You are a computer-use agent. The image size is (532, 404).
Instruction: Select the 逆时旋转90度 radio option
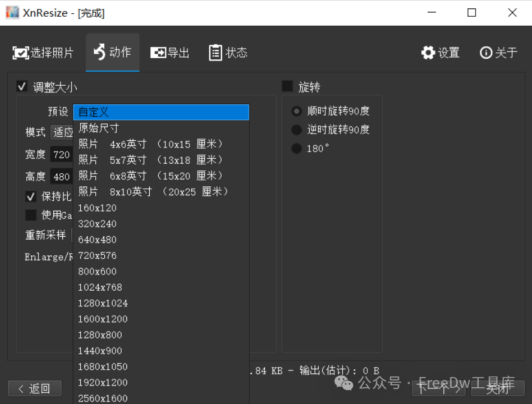tap(297, 129)
